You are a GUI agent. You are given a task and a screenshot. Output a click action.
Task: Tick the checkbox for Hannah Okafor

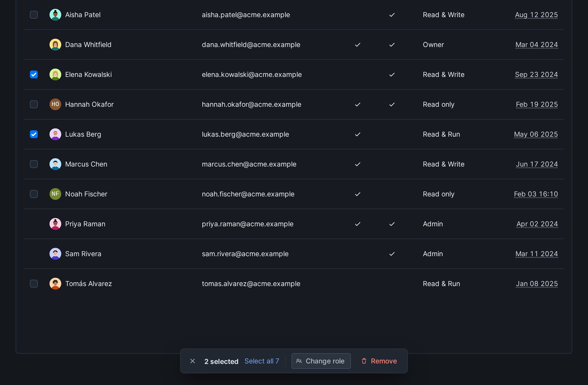(34, 105)
